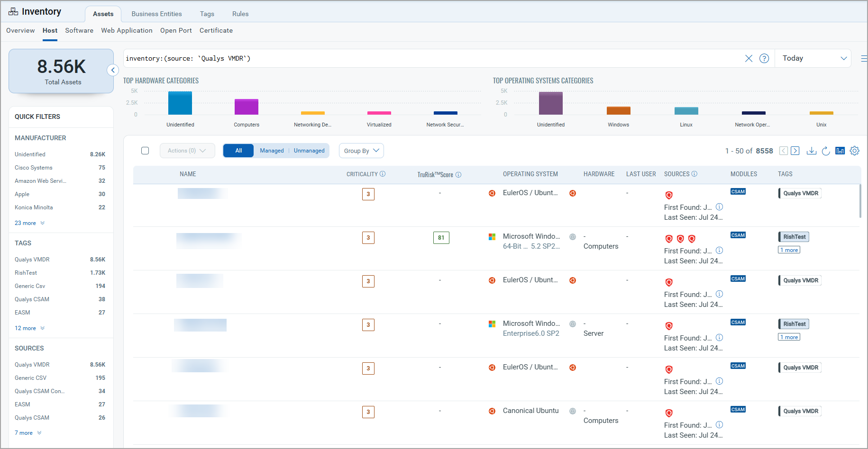Click the Qualys VMDR tag in first row
This screenshot has height=449, width=868.
click(x=800, y=193)
